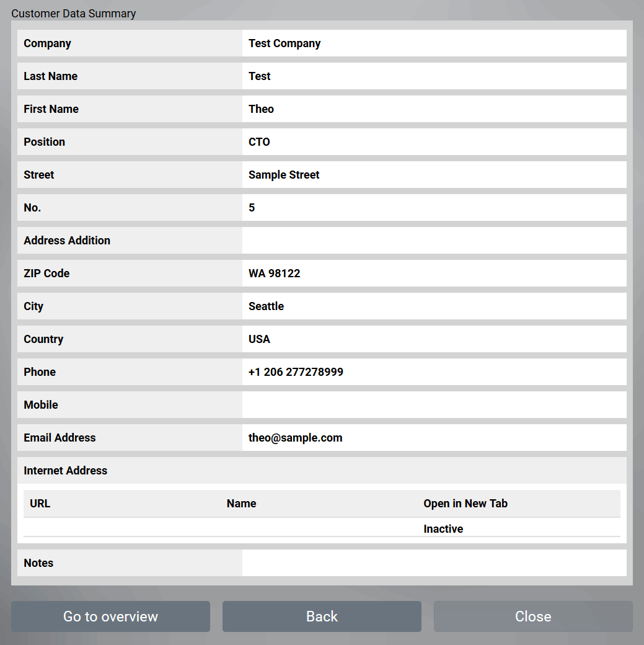Select the Company field showing Test Company
The width and height of the screenshot is (644, 645).
pyautogui.click(x=434, y=43)
